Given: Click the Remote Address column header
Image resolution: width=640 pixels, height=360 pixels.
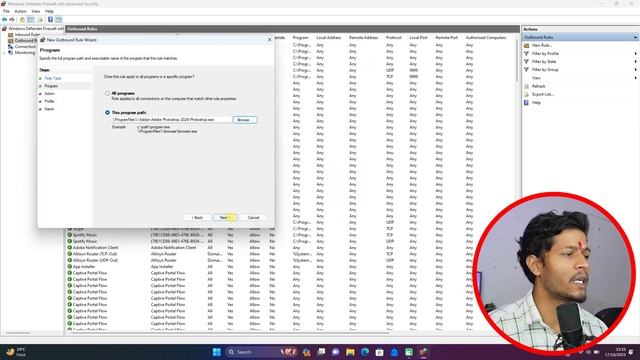Looking at the screenshot, I should point(363,38).
